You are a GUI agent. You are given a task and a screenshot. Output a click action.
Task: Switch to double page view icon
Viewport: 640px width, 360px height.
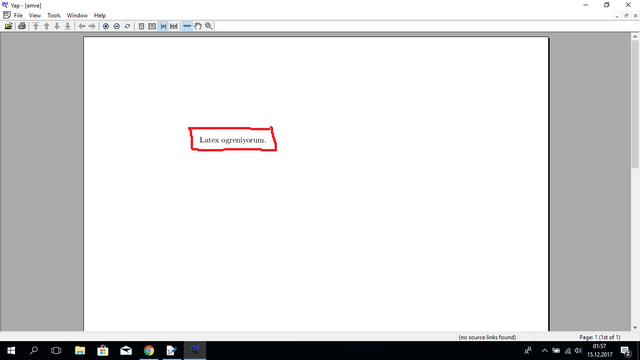pyautogui.click(x=152, y=26)
